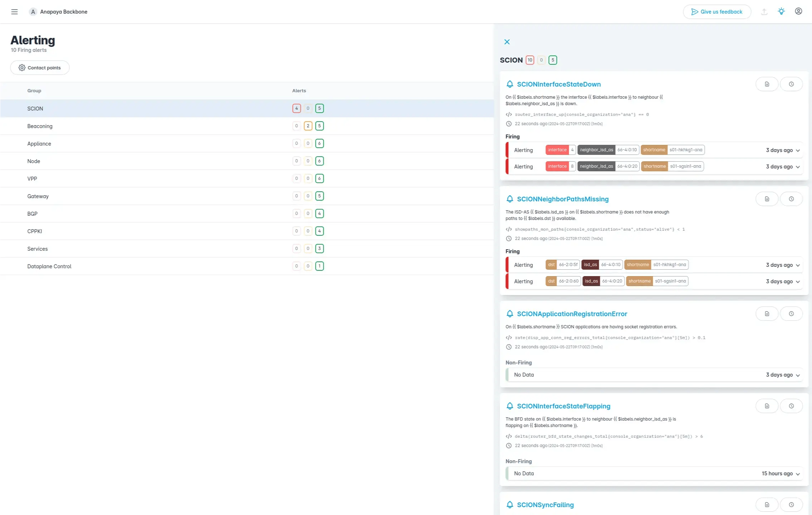Click the bell icon next to SCIONApplicationRegistrationError

point(509,314)
